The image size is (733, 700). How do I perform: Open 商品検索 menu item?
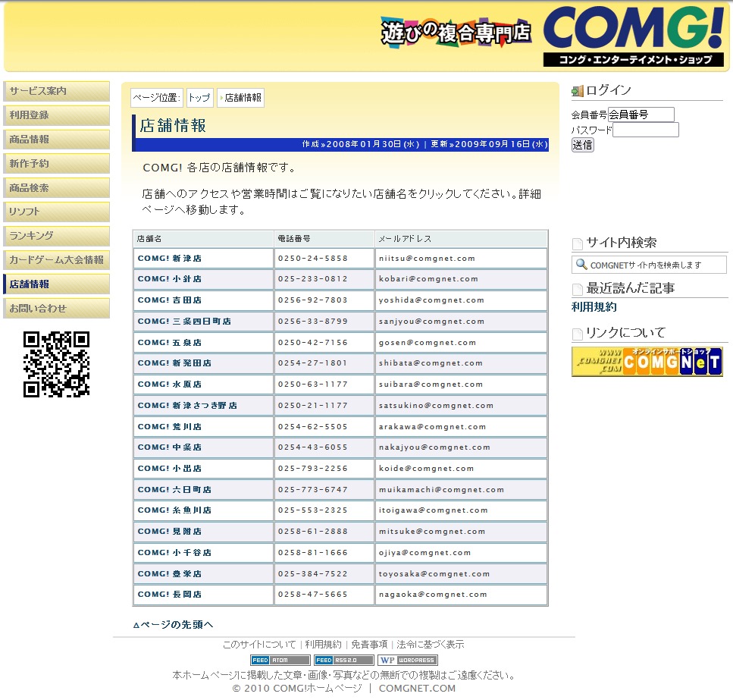pos(57,188)
